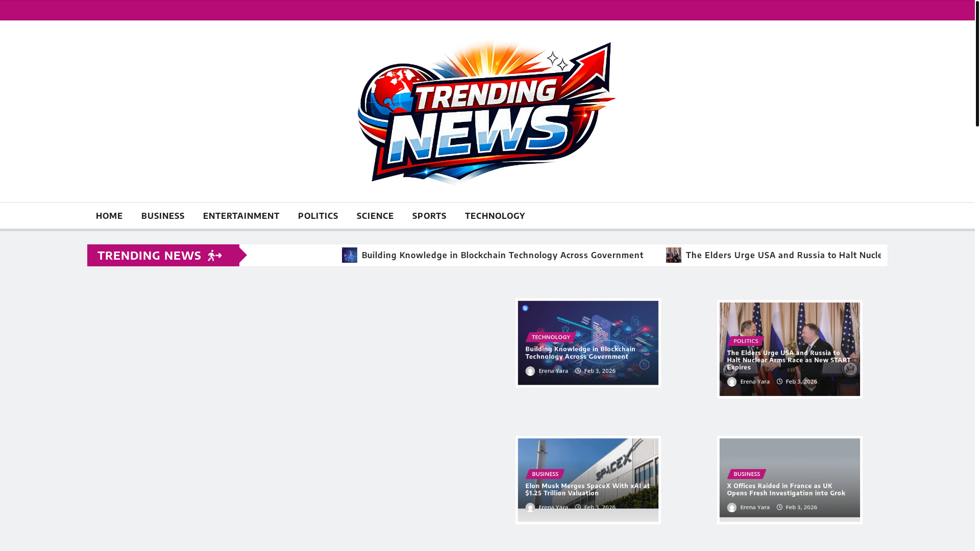Click the small badge icon on blockchain image
Viewport: 980px width, 551px height.
[x=525, y=308]
